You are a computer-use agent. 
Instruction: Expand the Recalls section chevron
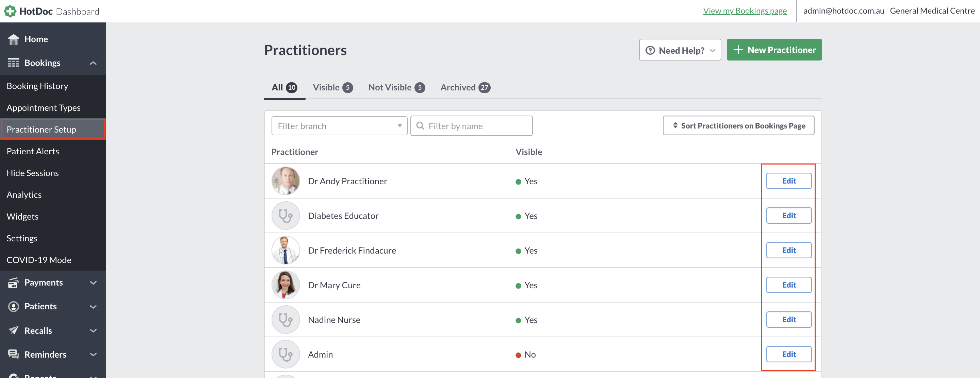click(x=93, y=330)
